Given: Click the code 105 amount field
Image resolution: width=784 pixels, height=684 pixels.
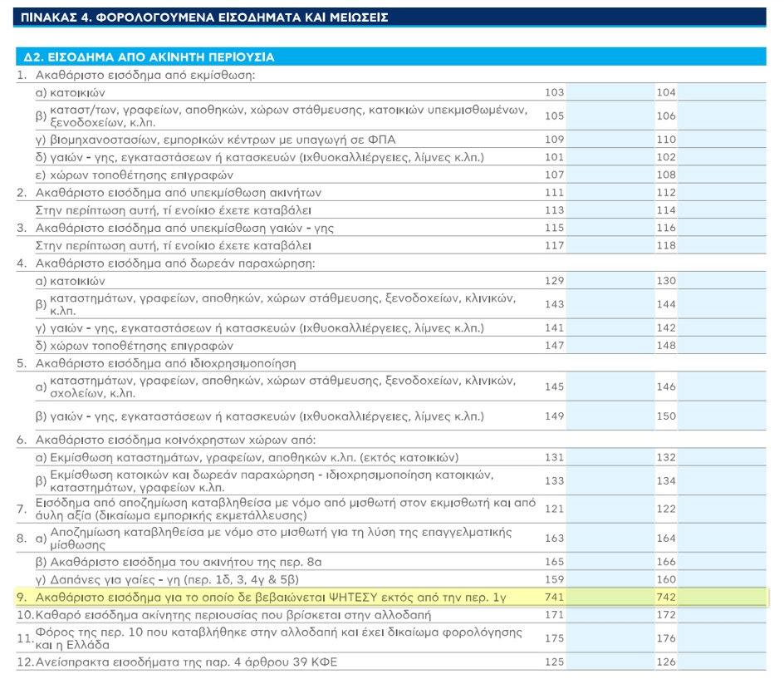Looking at the screenshot, I should pyautogui.click(x=610, y=116).
